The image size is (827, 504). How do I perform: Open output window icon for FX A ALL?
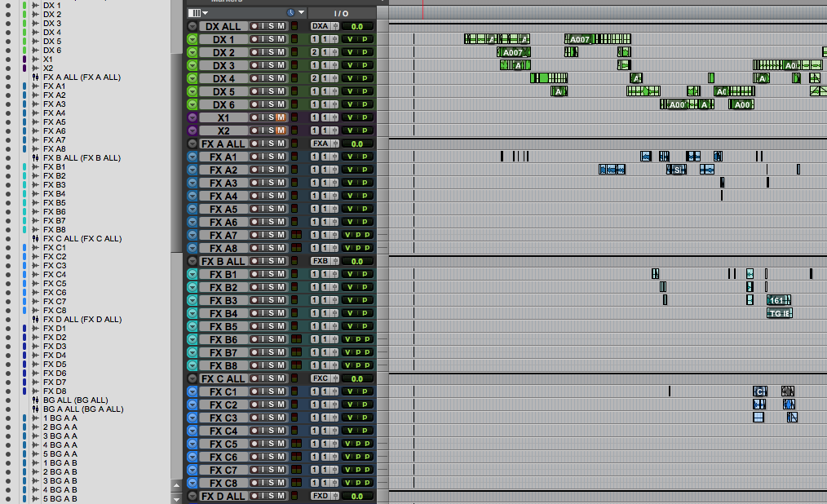coord(334,144)
